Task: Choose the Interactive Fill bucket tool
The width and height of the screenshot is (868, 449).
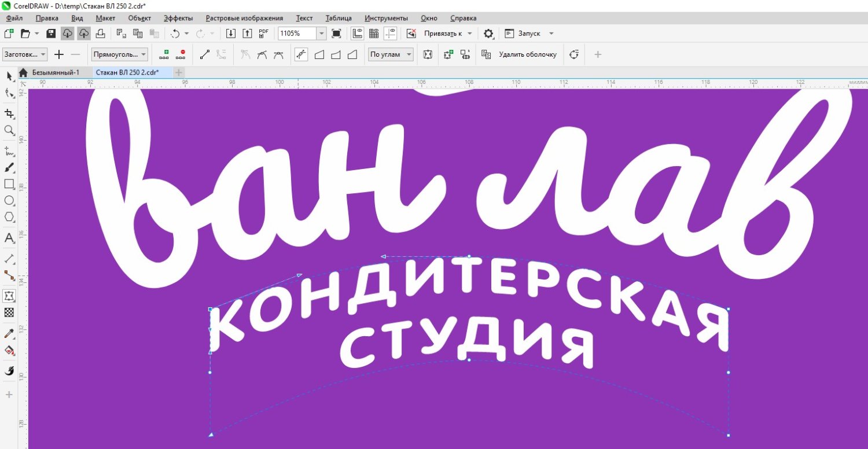Action: [9, 350]
